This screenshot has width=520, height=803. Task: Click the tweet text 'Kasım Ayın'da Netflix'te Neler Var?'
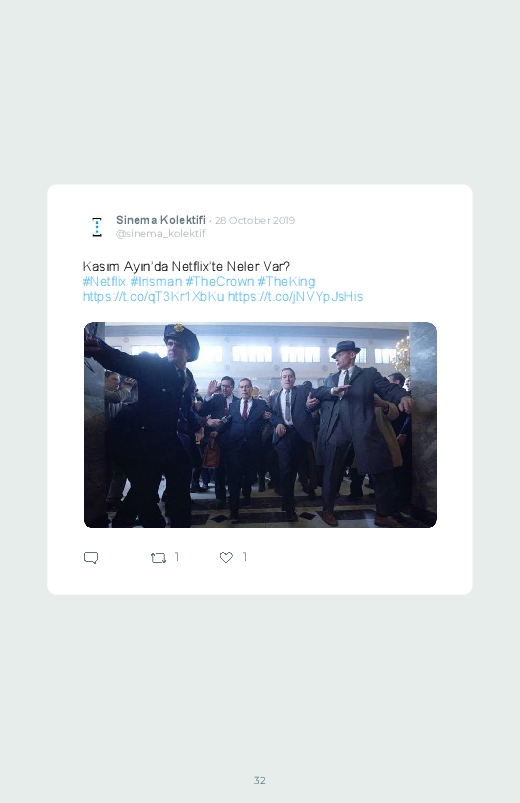click(x=186, y=267)
